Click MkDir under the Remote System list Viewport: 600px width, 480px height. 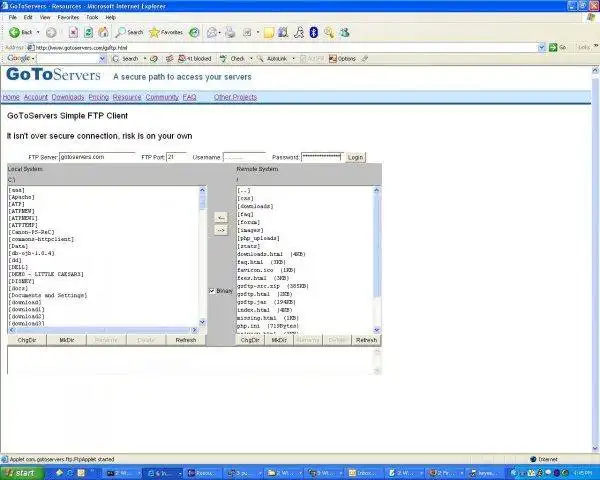tap(279, 340)
